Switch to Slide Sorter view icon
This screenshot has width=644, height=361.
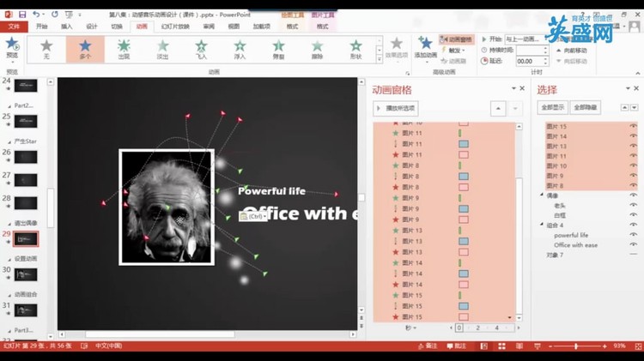tap(501, 346)
